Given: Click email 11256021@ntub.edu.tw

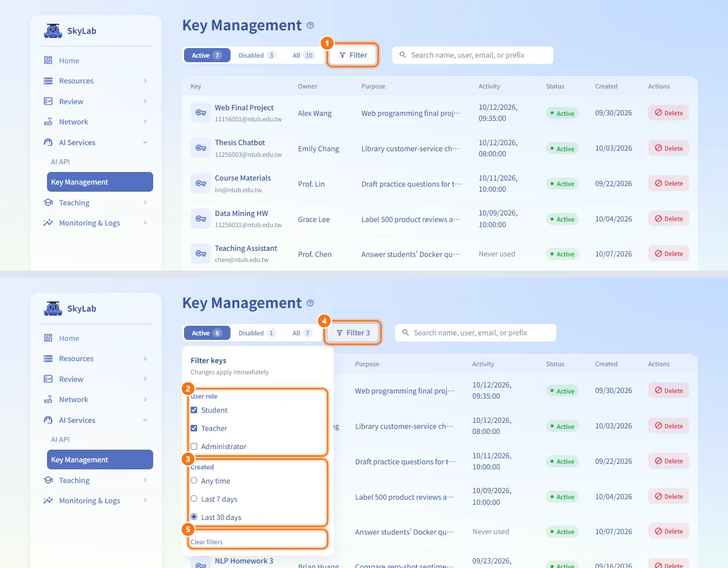Looking at the screenshot, I should [x=248, y=225].
